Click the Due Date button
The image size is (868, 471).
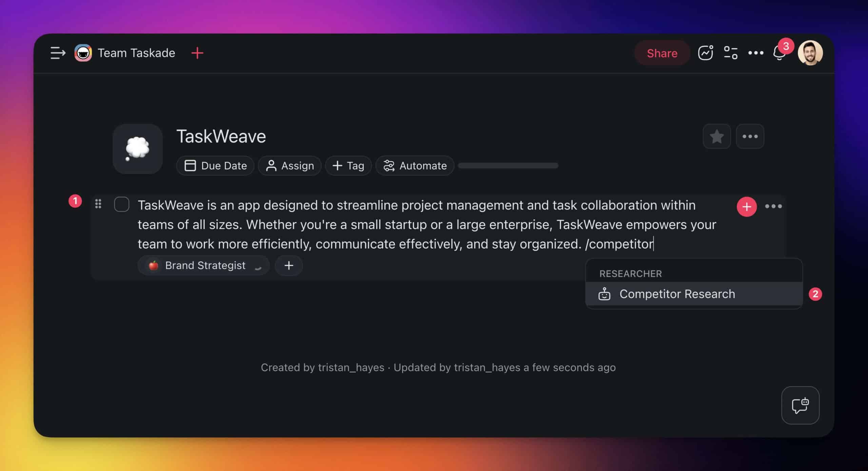pyautogui.click(x=215, y=166)
